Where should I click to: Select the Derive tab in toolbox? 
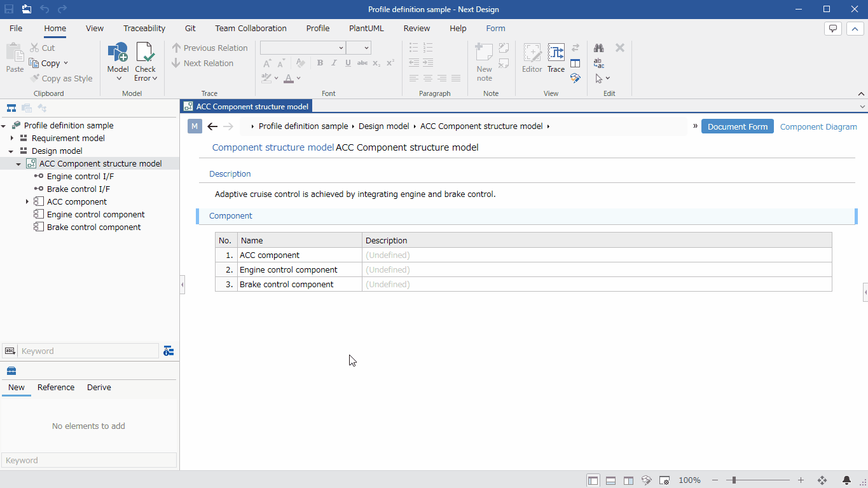point(99,387)
